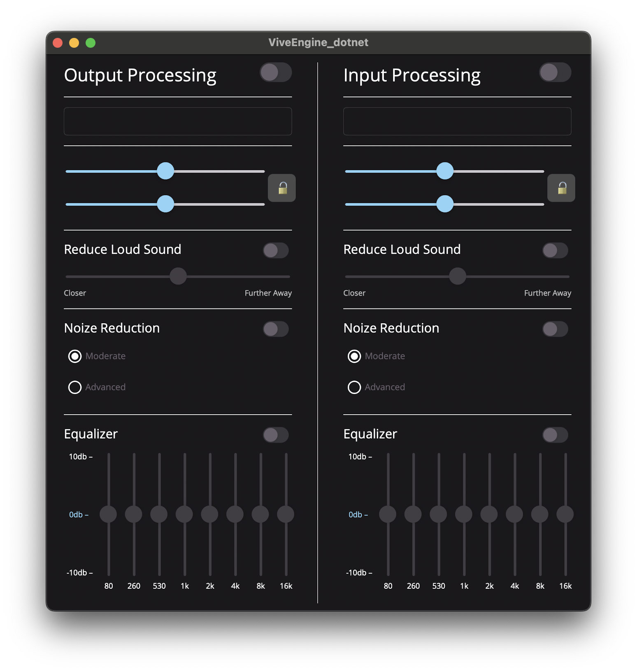The height and width of the screenshot is (672, 637).
Task: Open the output device selection box
Action: point(178,121)
